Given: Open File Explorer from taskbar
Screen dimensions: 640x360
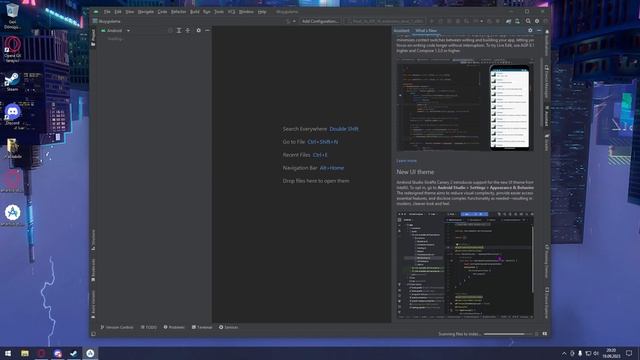Looking at the screenshot, I should (25, 353).
